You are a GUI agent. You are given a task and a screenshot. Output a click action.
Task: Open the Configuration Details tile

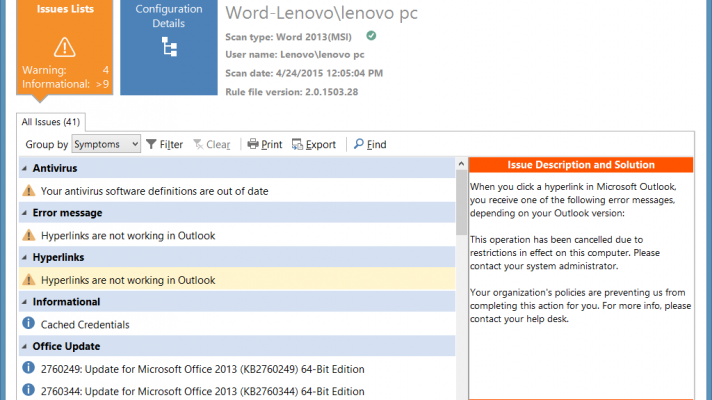[x=168, y=47]
